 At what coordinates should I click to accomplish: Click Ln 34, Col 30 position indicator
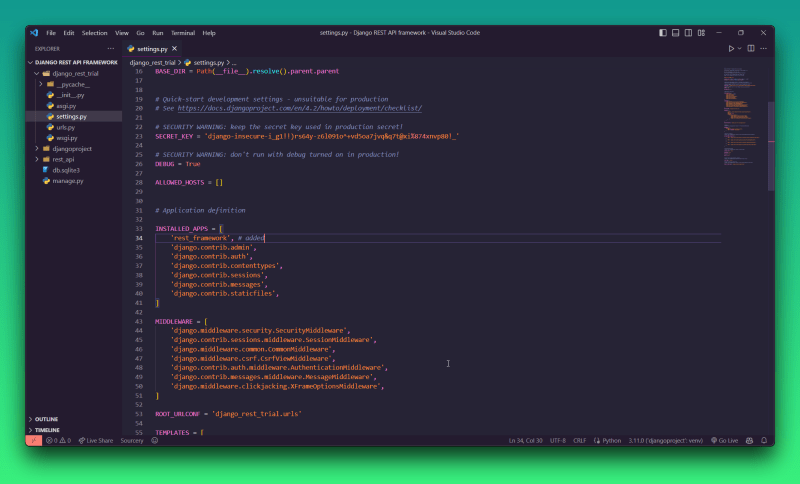coord(525,441)
